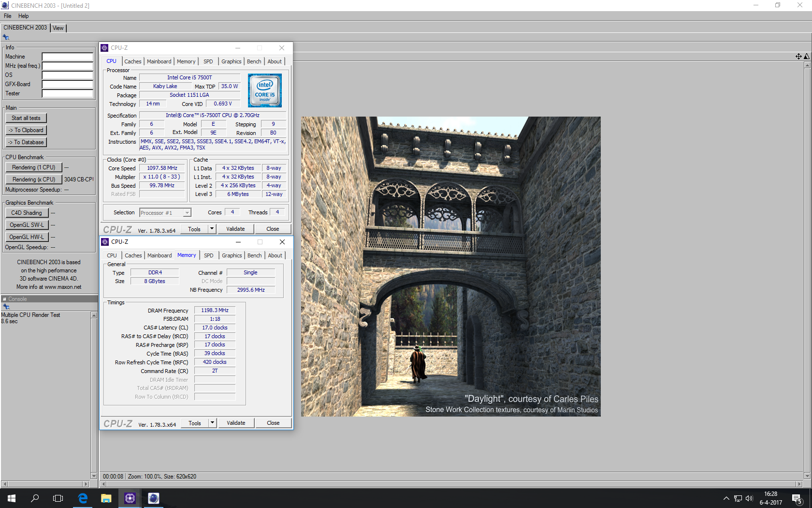
Task: Run Rendering (x CPU) benchmark
Action: [34, 179]
